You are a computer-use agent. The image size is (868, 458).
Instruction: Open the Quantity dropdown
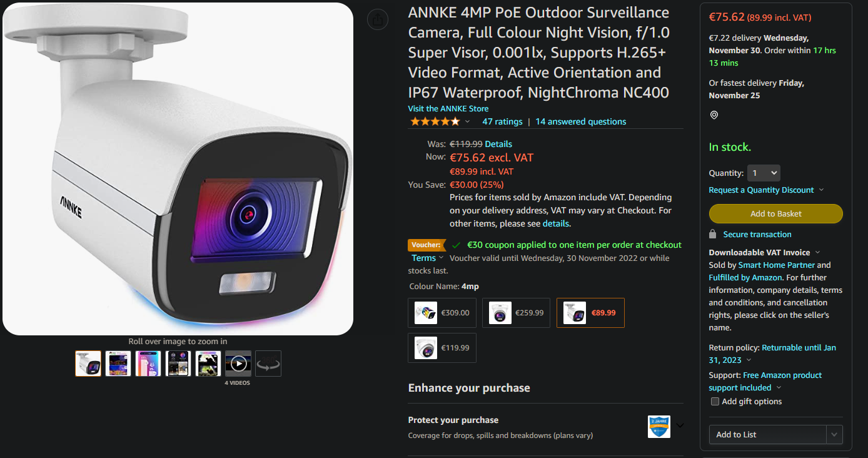[764, 173]
